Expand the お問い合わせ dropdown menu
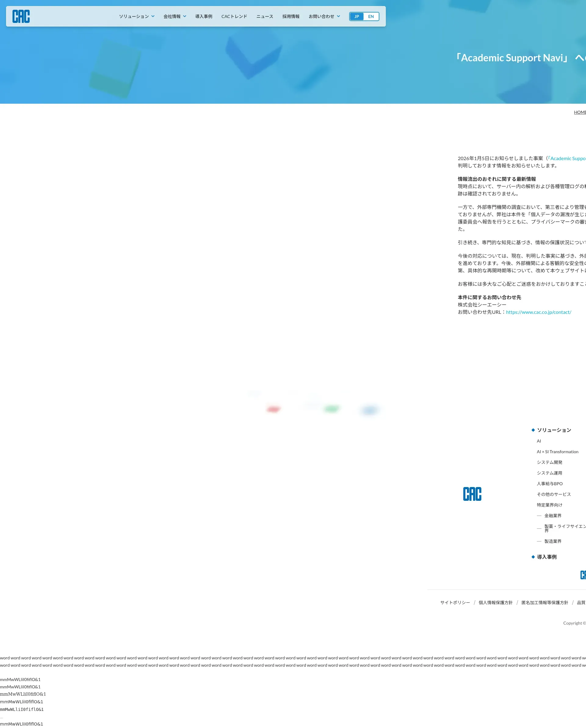 pyautogui.click(x=324, y=16)
